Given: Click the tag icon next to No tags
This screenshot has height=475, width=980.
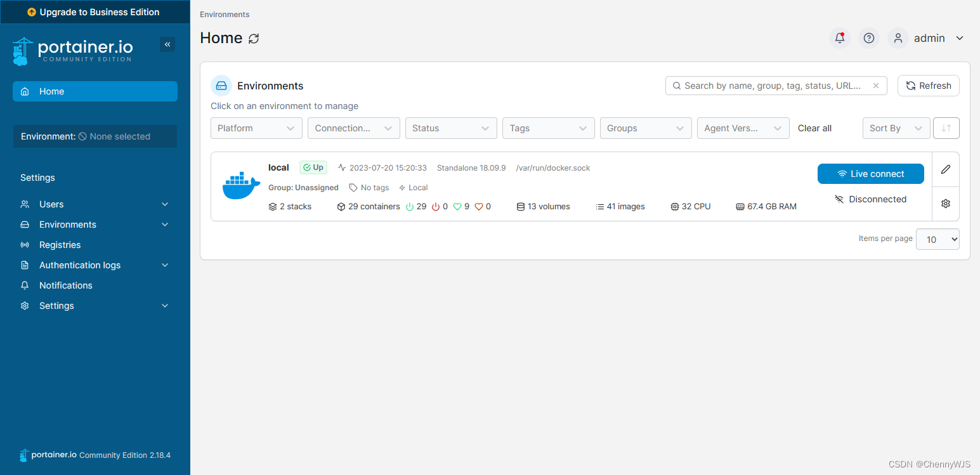Looking at the screenshot, I should (353, 188).
